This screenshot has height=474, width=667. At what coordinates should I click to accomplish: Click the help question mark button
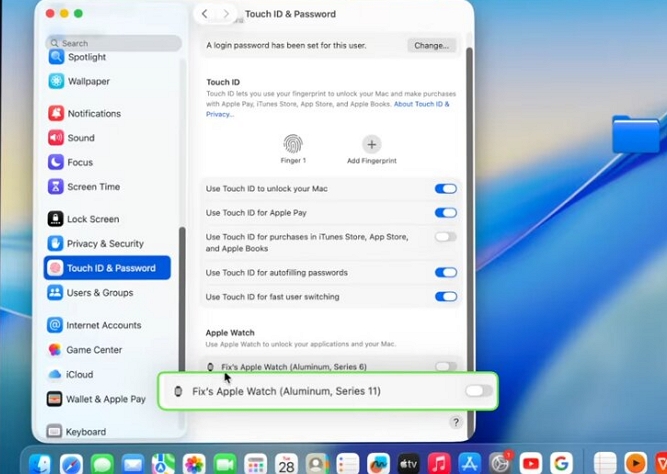click(x=456, y=422)
